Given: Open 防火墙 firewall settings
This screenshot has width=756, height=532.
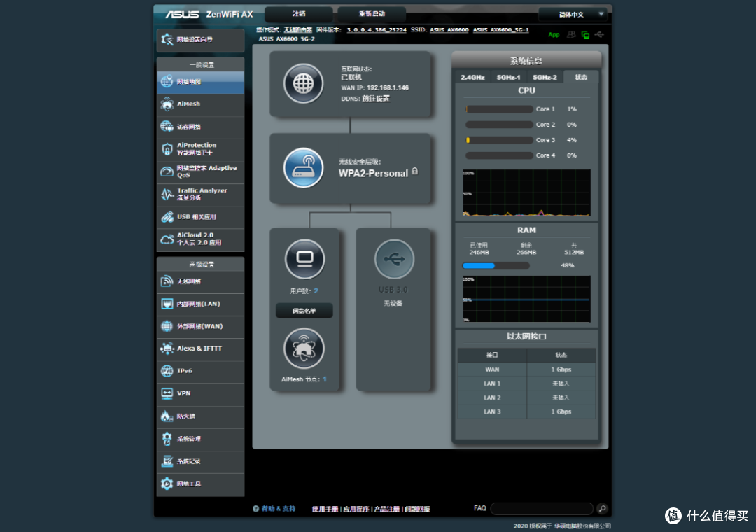Looking at the screenshot, I should 200,416.
